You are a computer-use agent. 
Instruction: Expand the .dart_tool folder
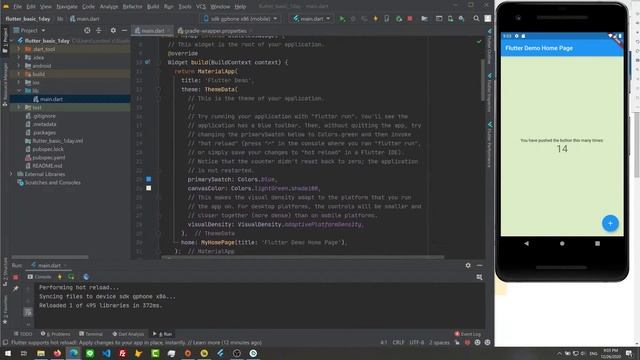[19, 49]
